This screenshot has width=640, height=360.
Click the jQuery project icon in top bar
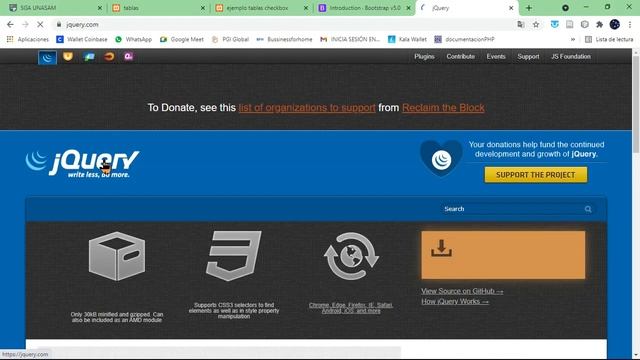pos(47,58)
